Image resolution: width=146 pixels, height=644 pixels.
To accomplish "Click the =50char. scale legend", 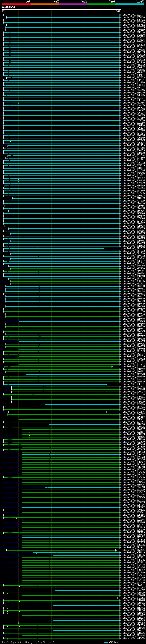I will point(112,642).
